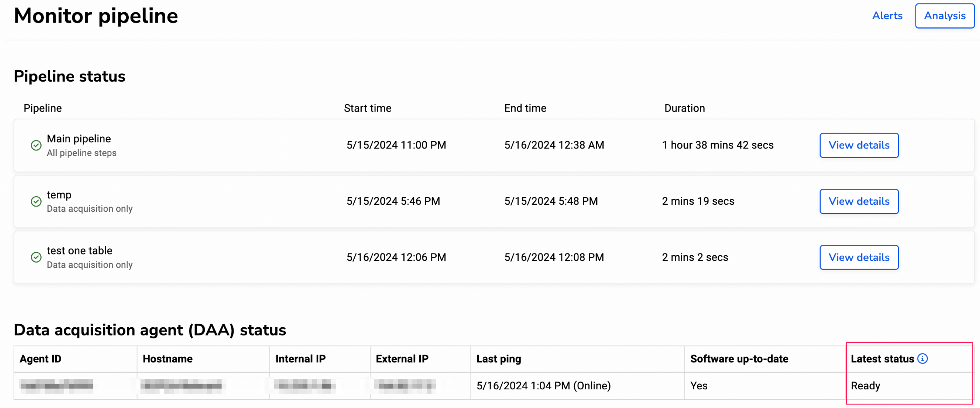Click the green check icon beside Main pipeline
The height and width of the screenshot is (408, 980).
[36, 145]
